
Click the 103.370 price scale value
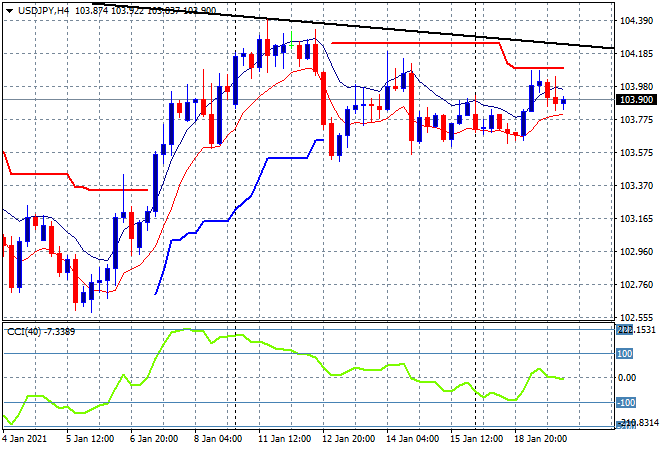[x=637, y=186]
